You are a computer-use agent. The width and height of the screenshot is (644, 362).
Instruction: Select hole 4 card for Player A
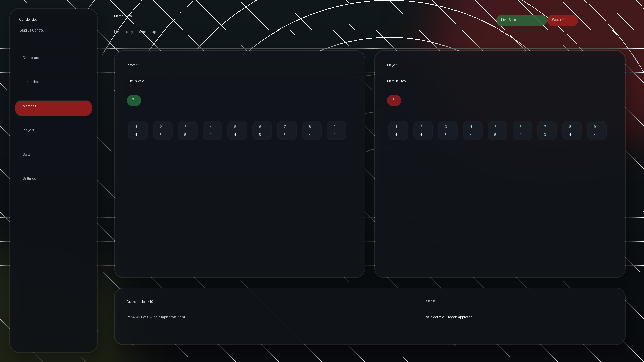(212, 130)
